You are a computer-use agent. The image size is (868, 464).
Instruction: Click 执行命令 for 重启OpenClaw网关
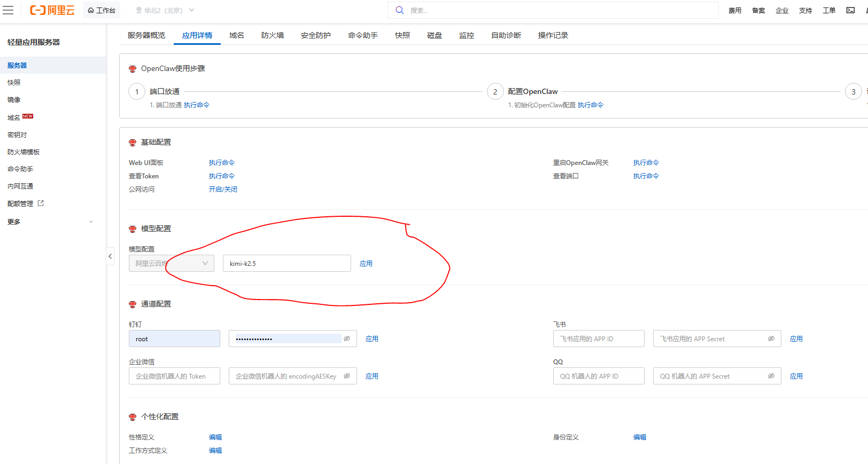click(x=646, y=163)
